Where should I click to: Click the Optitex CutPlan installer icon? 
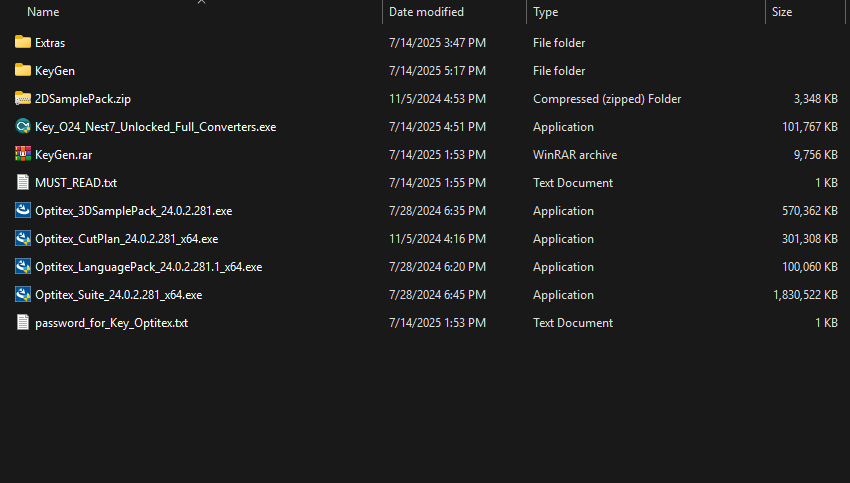(23, 239)
